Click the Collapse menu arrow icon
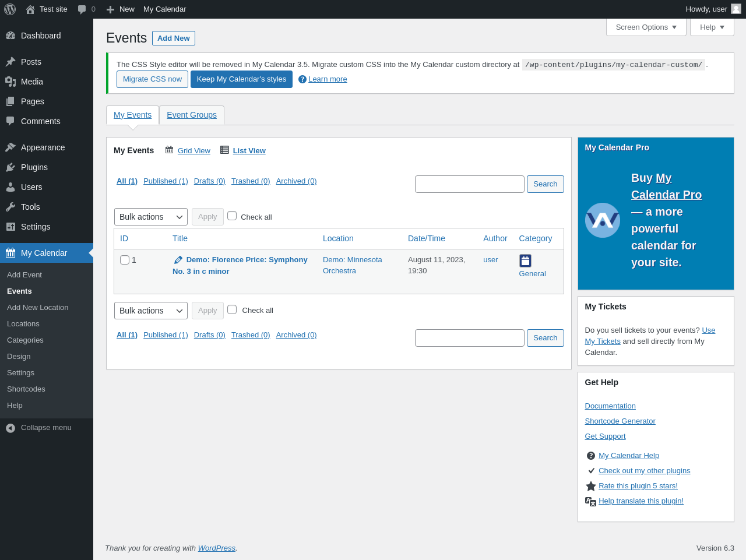The image size is (746, 560). [x=10, y=428]
